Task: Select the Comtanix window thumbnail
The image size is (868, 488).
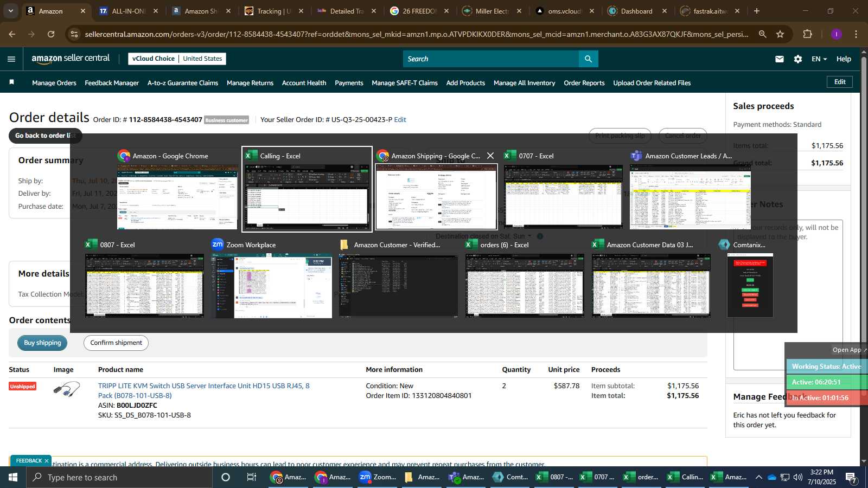Action: click(x=750, y=278)
